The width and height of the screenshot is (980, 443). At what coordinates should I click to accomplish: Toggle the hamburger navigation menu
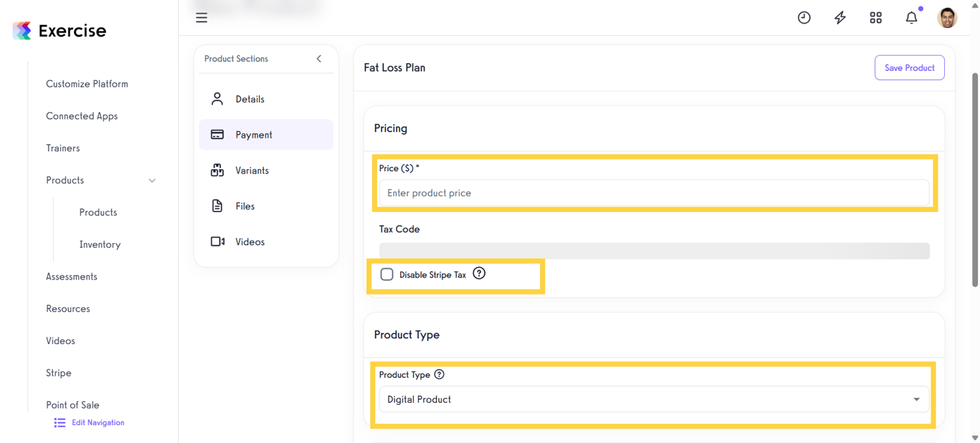point(202,17)
